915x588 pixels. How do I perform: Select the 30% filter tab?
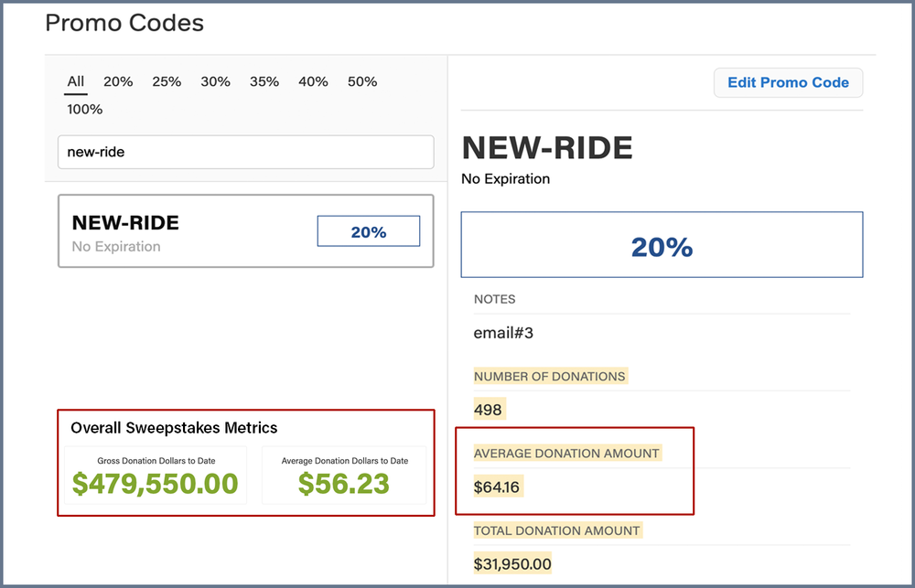[215, 81]
